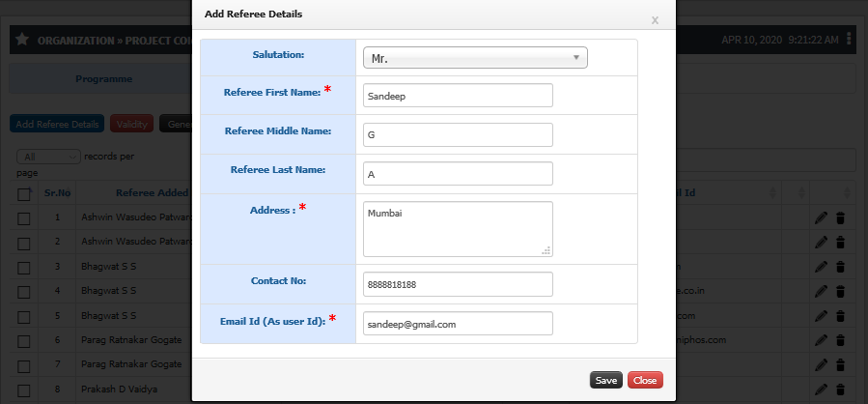This screenshot has height=404, width=868.
Task: Delete row 7 with the trash icon
Action: click(x=840, y=364)
